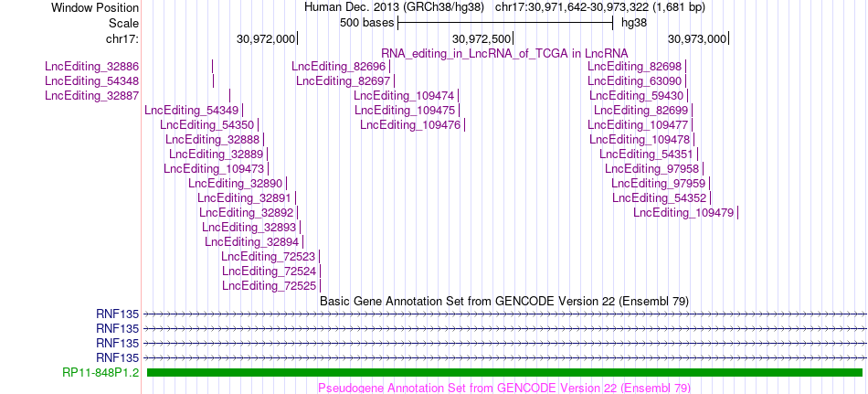The image size is (868, 394).
Task: Click the 500 bases scale bar
Action: pos(505,23)
